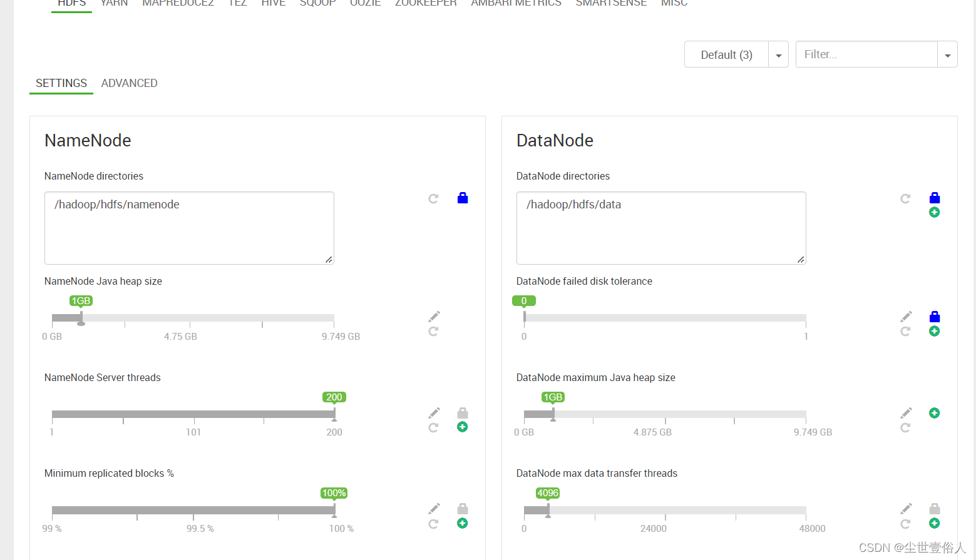
Task: Click the DataNode failed disk tolerance slider handle
Action: point(525,318)
